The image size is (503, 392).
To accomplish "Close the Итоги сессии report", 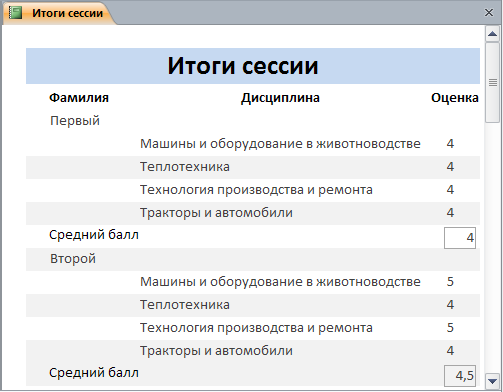I will (489, 13).
